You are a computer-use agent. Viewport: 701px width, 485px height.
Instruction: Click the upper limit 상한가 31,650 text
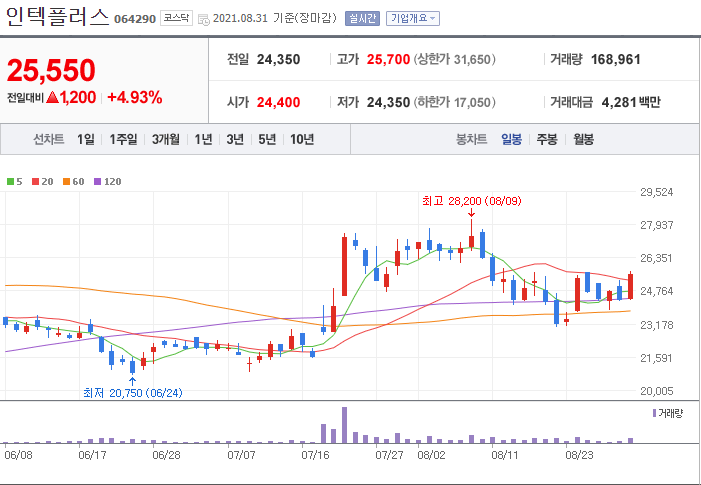(x=454, y=59)
